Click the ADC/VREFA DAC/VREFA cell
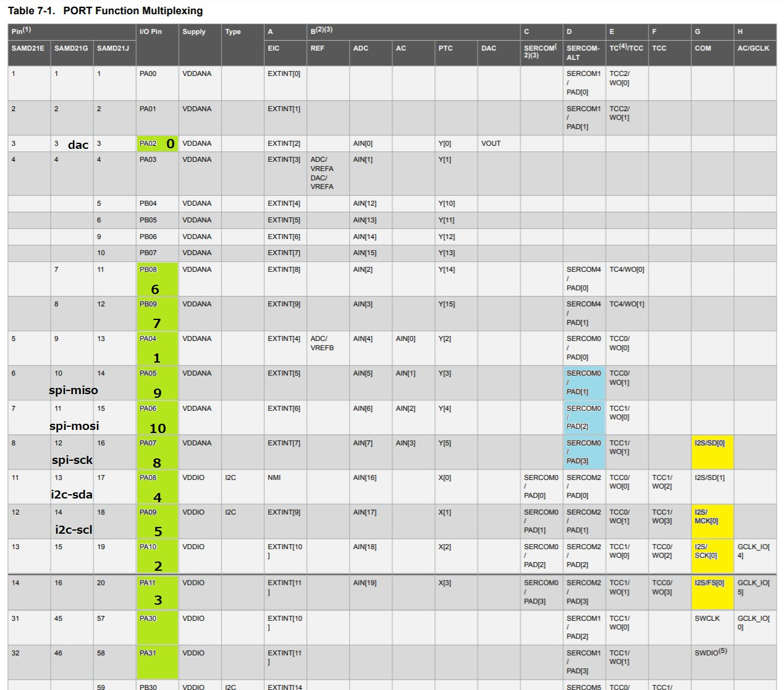The height and width of the screenshot is (690, 784). (327, 174)
